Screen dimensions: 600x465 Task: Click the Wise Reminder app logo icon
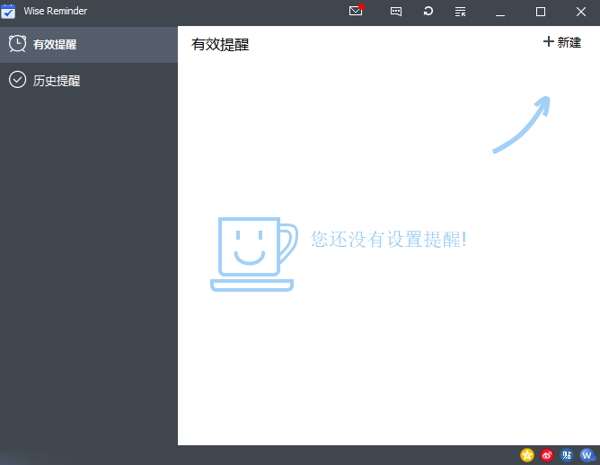[x=9, y=11]
